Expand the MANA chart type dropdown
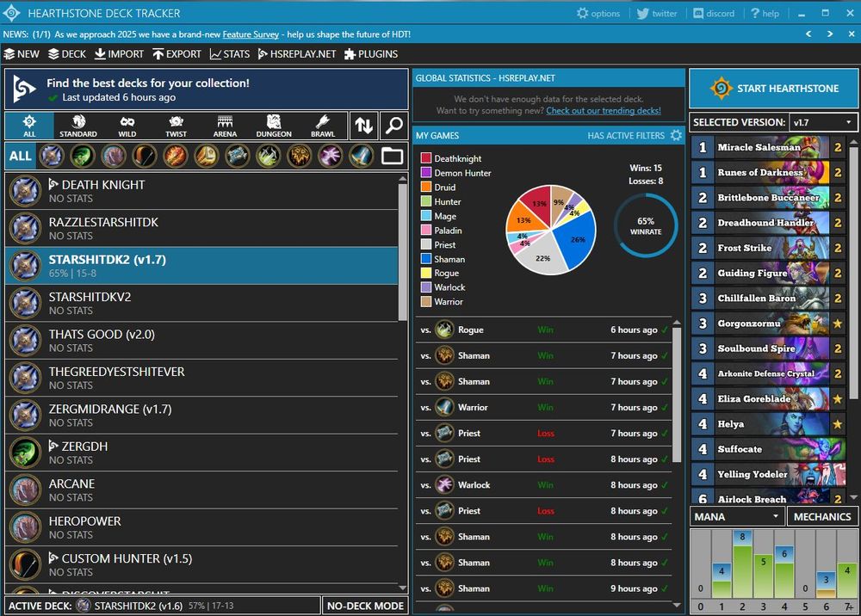This screenshot has width=861, height=616. tap(737, 517)
